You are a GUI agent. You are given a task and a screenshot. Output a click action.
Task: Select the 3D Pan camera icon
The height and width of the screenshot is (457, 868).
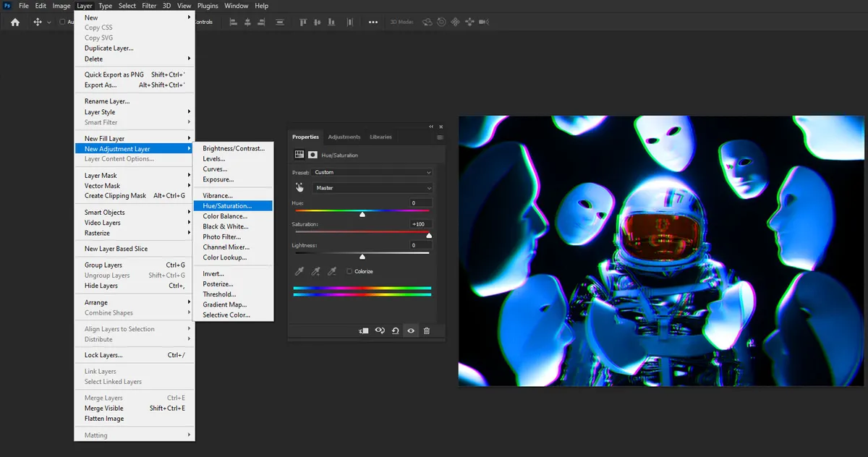coord(455,22)
